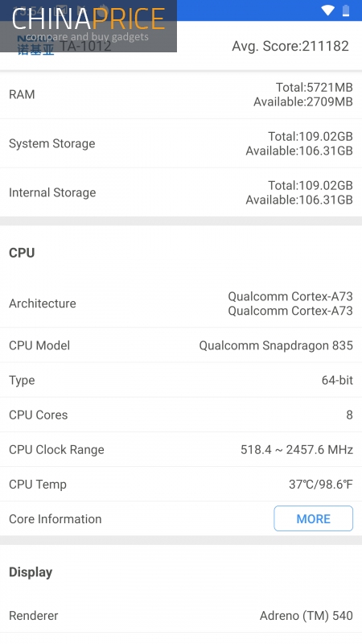Tap the TA-1012 device model name
This screenshot has width=362, height=644.
[85, 46]
